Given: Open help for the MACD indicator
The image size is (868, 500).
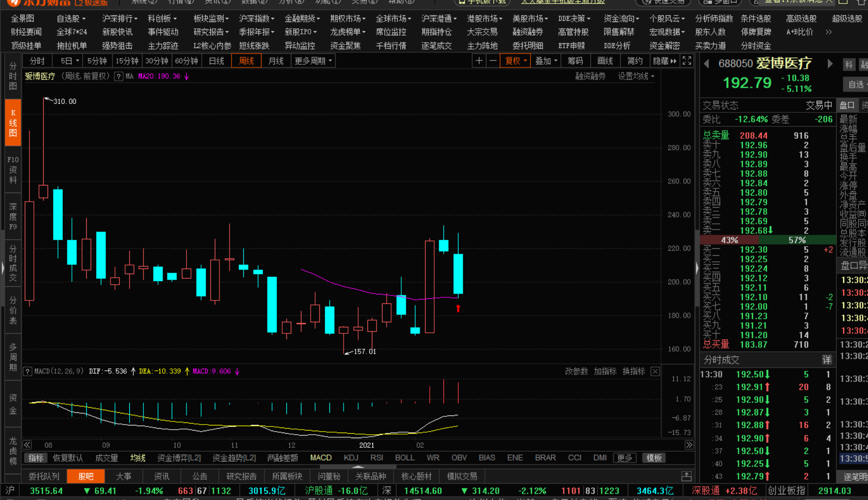Looking at the screenshot, I should click(x=28, y=371).
